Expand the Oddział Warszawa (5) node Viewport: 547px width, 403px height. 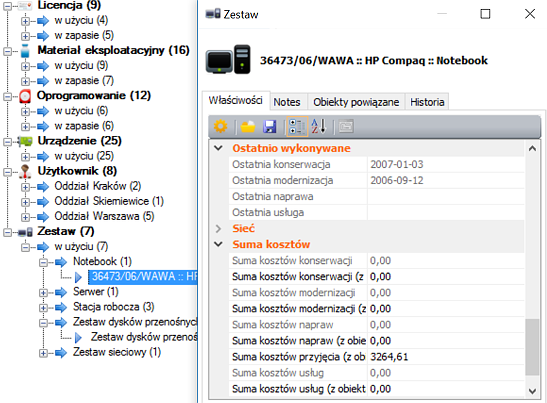(x=25, y=217)
